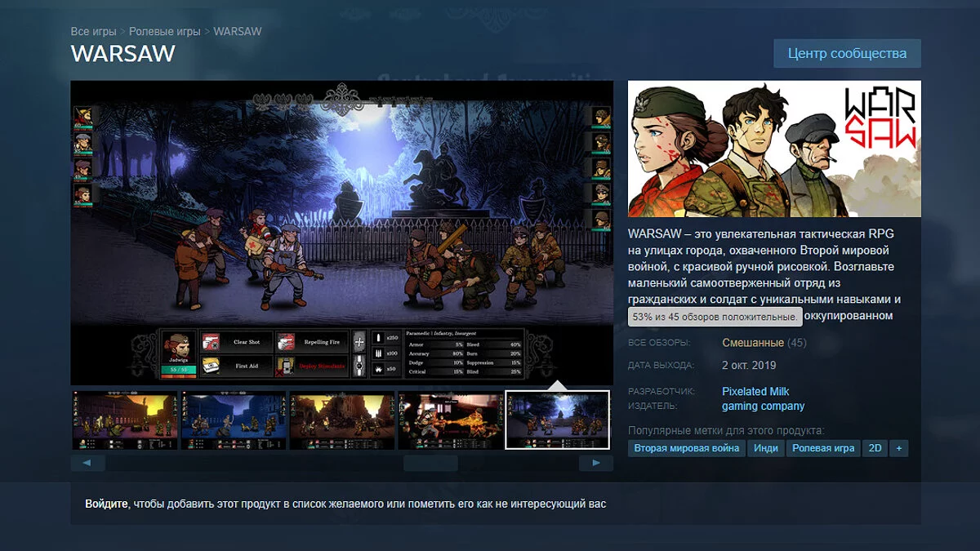Click the main game screenshot viewer
The height and width of the screenshot is (551, 980).
(x=341, y=233)
